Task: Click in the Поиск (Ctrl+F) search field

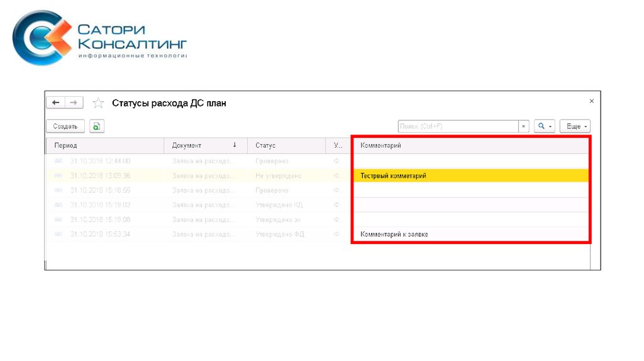Action: pyautogui.click(x=458, y=126)
